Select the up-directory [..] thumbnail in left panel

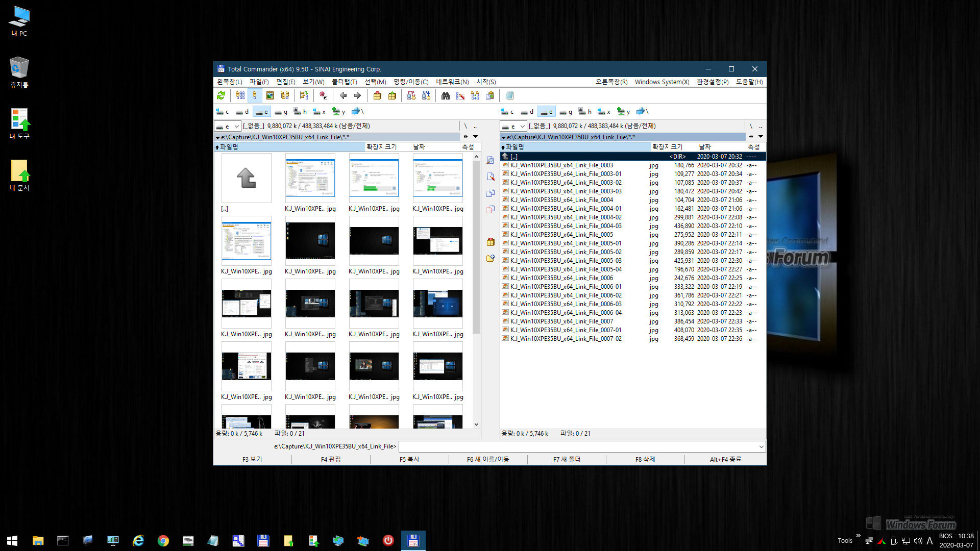(247, 178)
